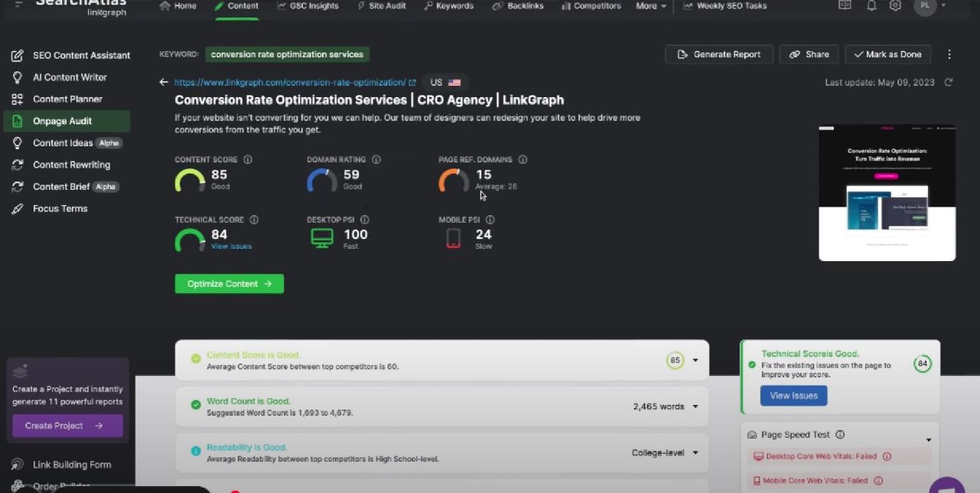This screenshot has width=980, height=493.
Task: Expand the Word Count is Good row
Action: (x=695, y=406)
